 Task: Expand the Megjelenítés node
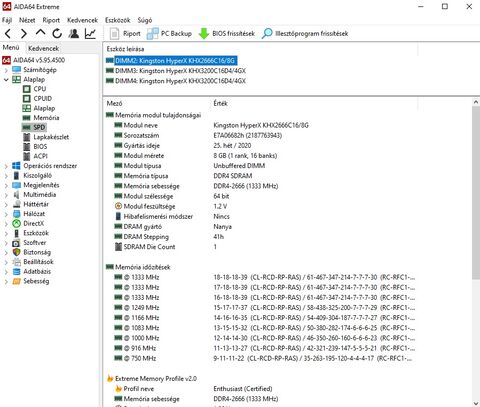point(6,185)
